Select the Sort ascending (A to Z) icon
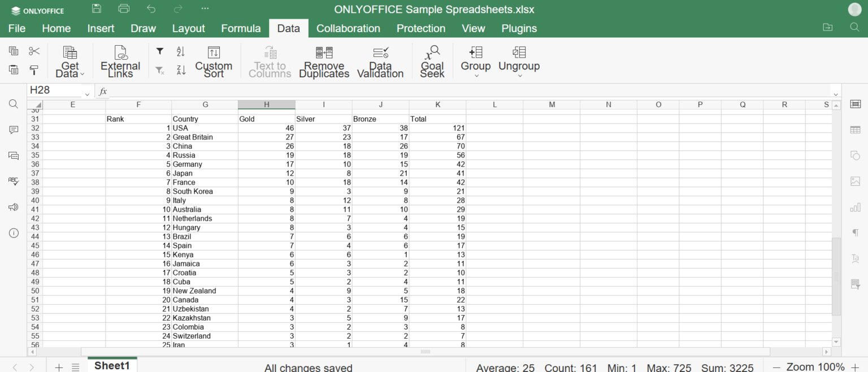 pos(180,51)
